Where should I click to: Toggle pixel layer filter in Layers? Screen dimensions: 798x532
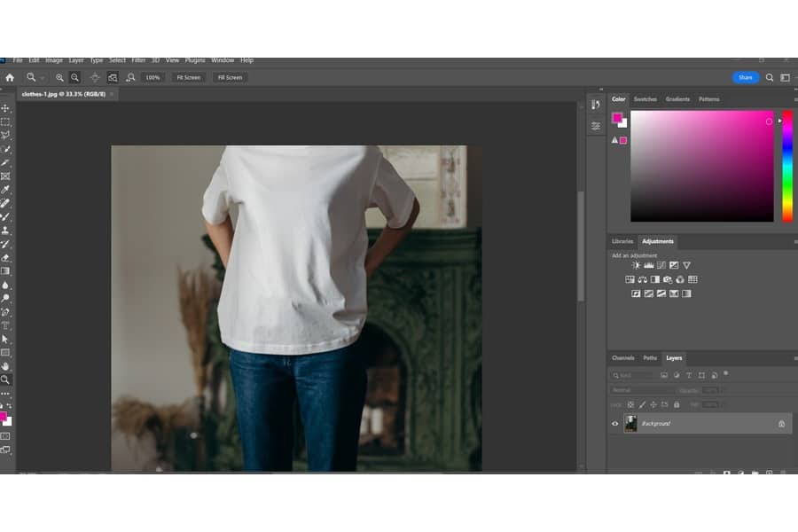tap(664, 375)
